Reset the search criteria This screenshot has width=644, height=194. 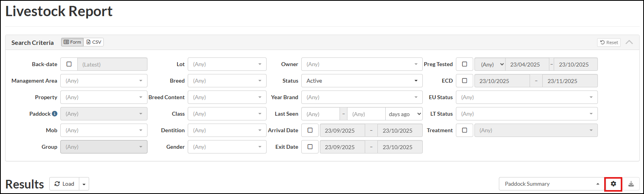coord(609,42)
